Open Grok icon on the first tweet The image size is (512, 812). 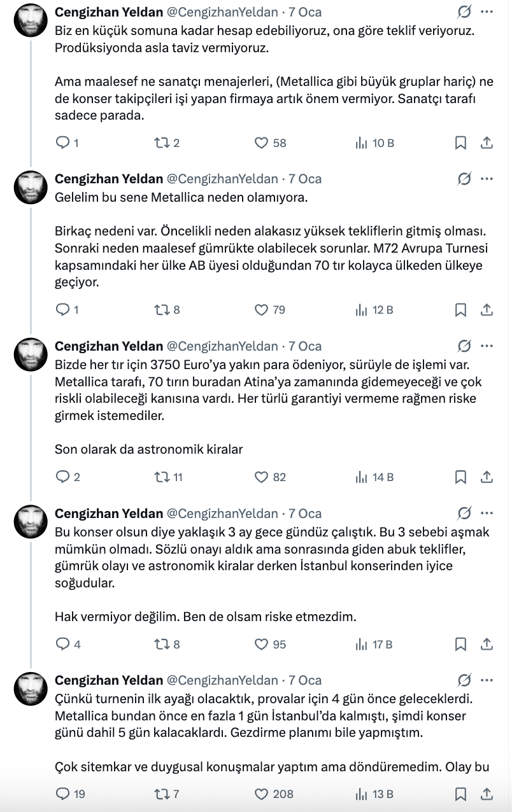click(464, 12)
